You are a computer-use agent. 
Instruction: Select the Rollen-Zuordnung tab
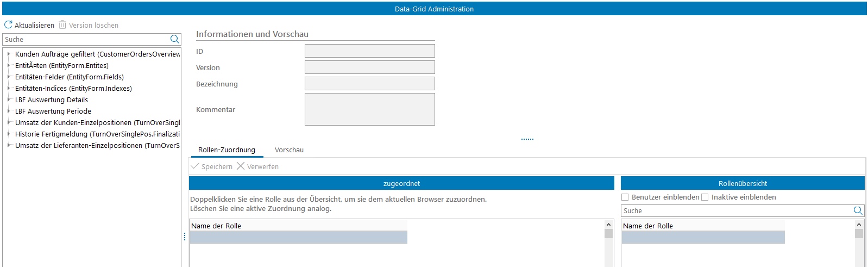[x=227, y=150]
